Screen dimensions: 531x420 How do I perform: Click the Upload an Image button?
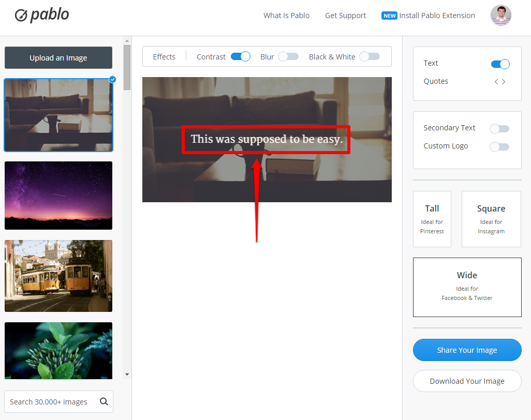tap(58, 58)
